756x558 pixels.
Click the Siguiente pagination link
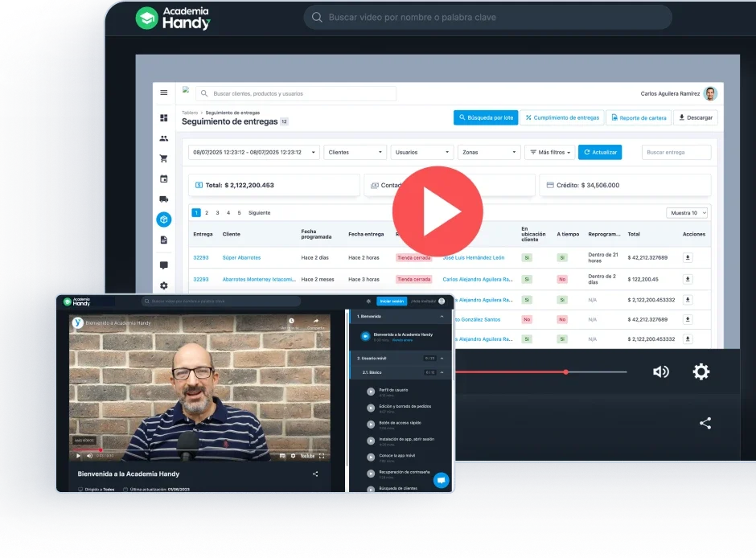(259, 213)
